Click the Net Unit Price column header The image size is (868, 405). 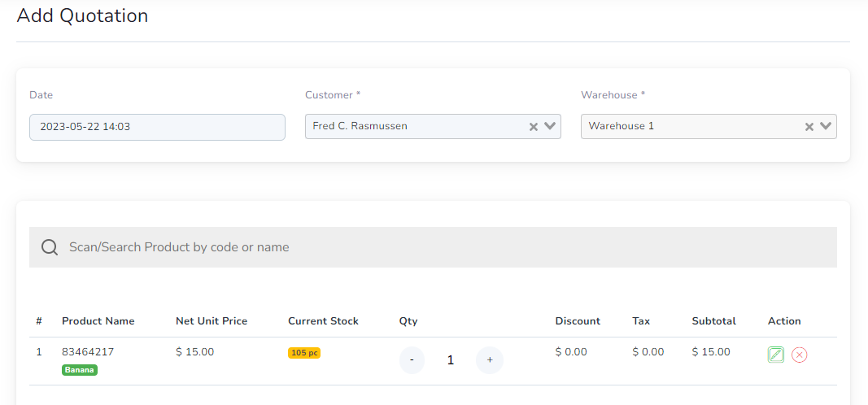(x=212, y=321)
